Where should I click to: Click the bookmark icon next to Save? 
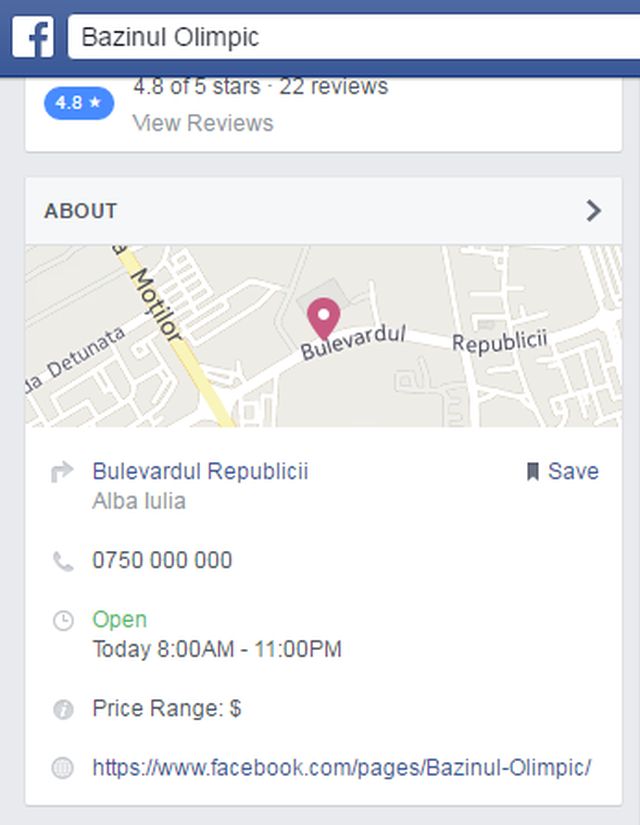533,471
